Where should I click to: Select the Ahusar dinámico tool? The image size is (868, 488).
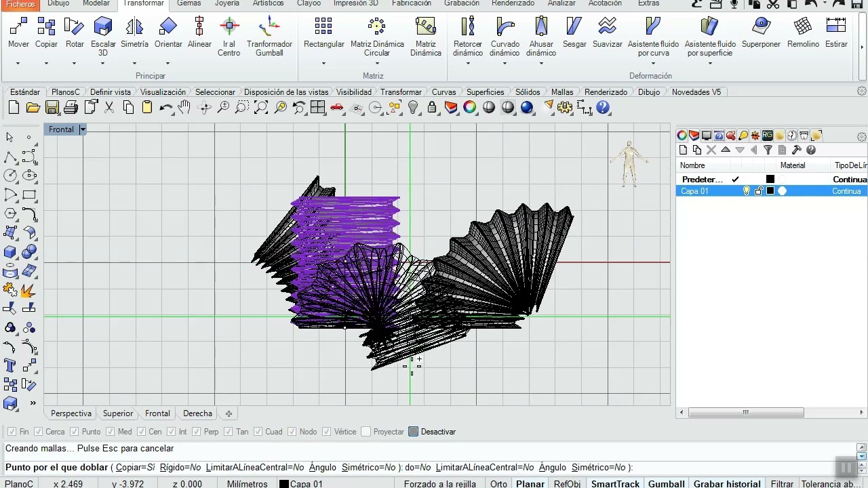[x=541, y=36]
